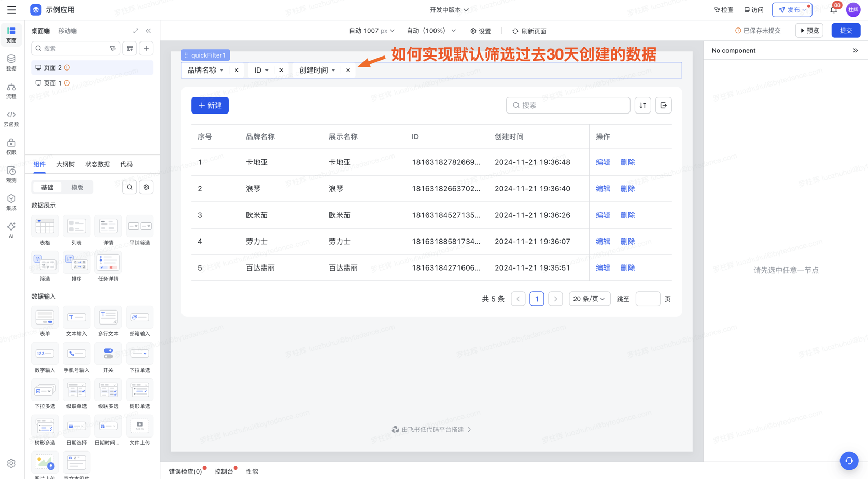Open the 性能 bottom tab
This screenshot has width=868, height=479.
(252, 471)
